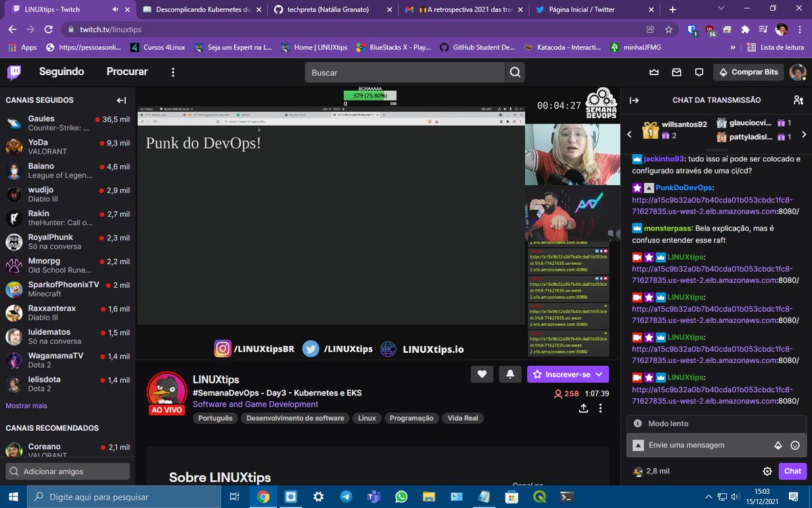Viewport: 812px width, 508px height.
Task: Open Chrome extensions puzzle icon
Action: [x=745, y=30]
